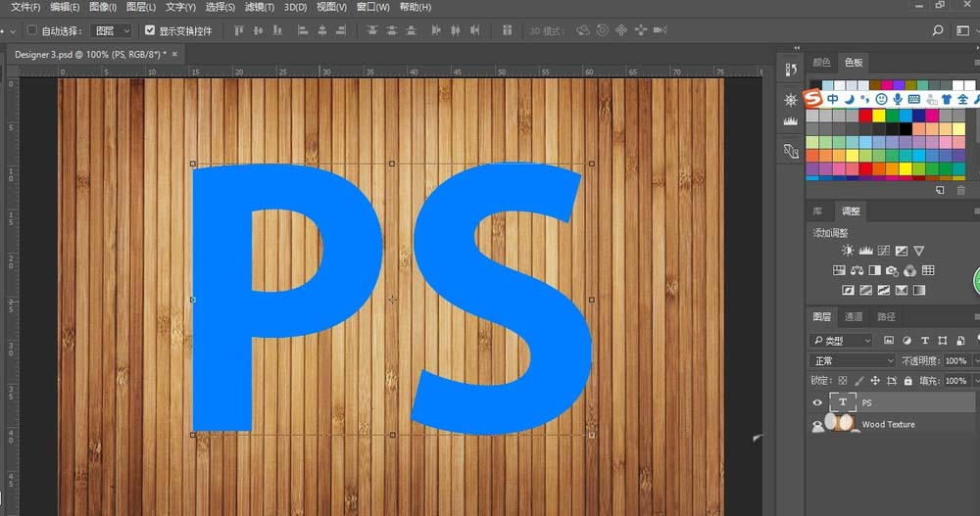Click the distribute left edges icon

(436, 30)
